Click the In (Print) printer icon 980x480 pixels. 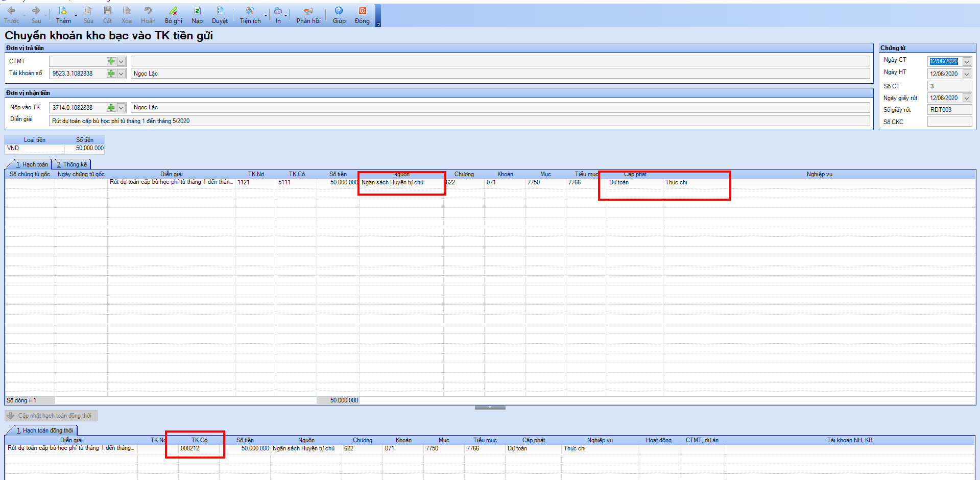[278, 11]
